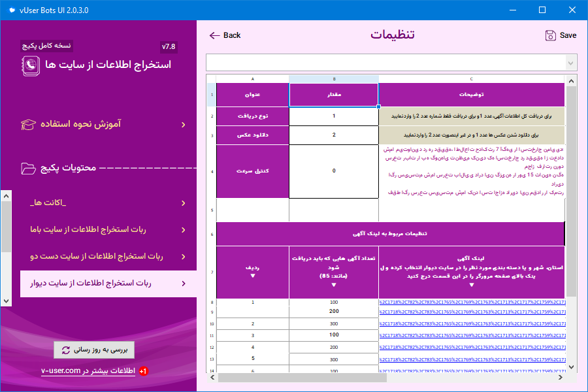
Task: Click cell 200 in spreadsheet row 9
Action: pyautogui.click(x=334, y=312)
